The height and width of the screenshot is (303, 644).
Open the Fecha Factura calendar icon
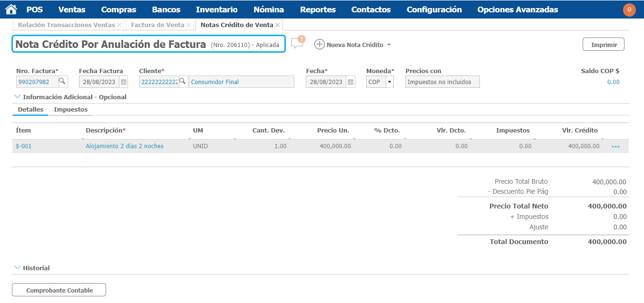124,82
